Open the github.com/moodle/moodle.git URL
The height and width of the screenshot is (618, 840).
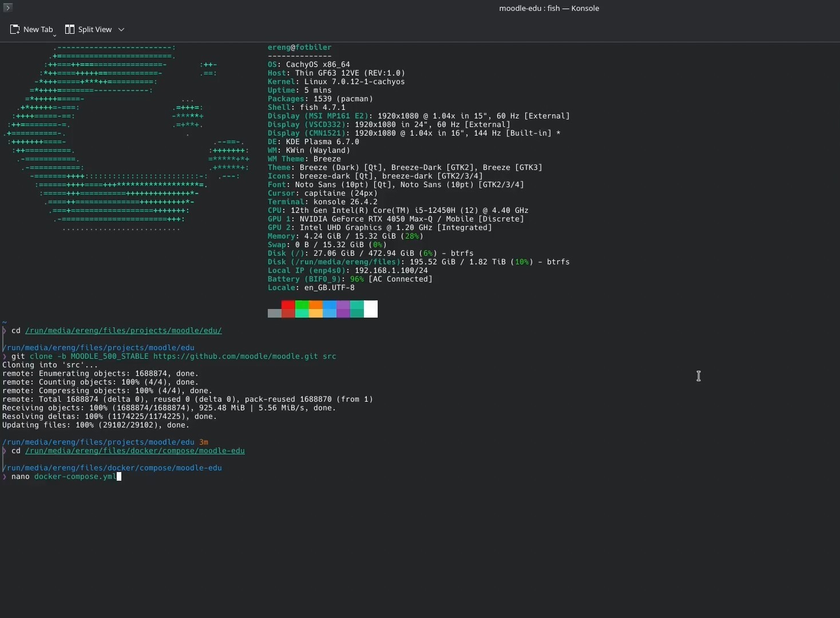[235, 356]
